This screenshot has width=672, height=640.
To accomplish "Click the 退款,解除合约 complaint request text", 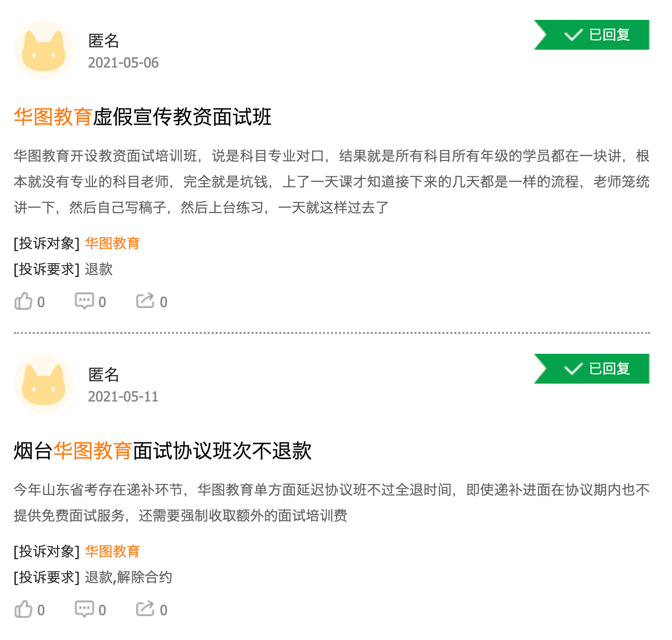I will (x=128, y=577).
